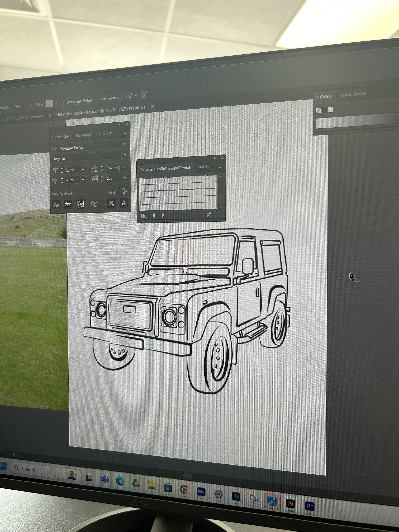The height and width of the screenshot is (532, 399).
Task: Toggle Snap to Glyph Bounds button
Action: (x=81, y=204)
